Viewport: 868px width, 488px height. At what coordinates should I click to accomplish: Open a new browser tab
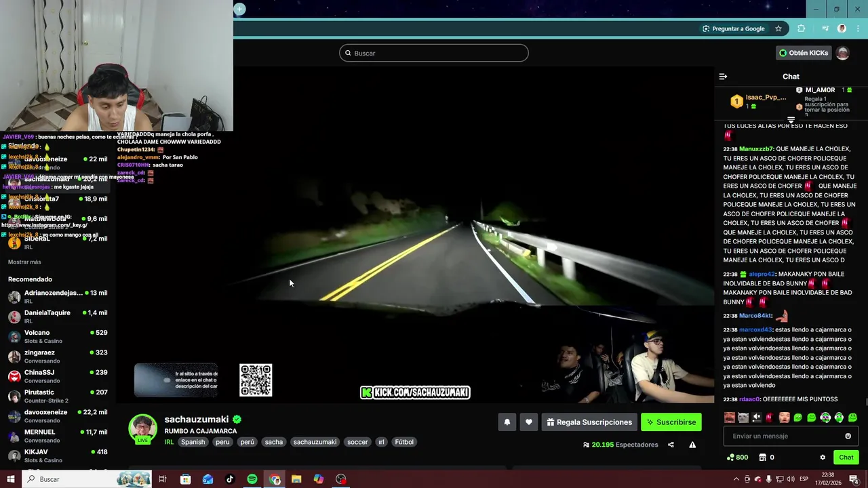tap(239, 9)
